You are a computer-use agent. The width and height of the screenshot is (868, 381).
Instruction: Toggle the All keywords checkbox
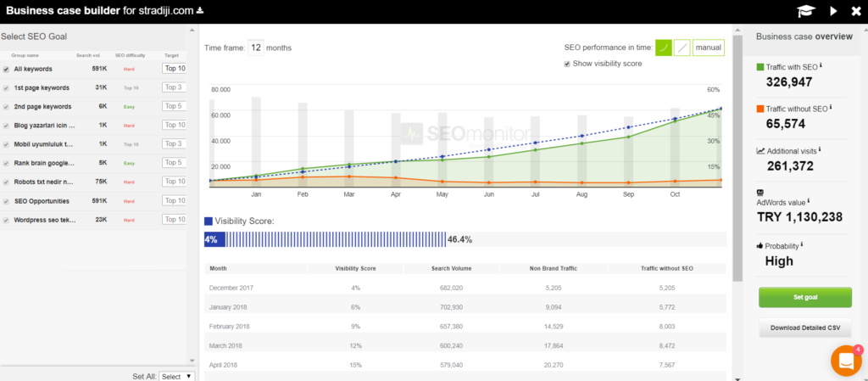tap(6, 70)
